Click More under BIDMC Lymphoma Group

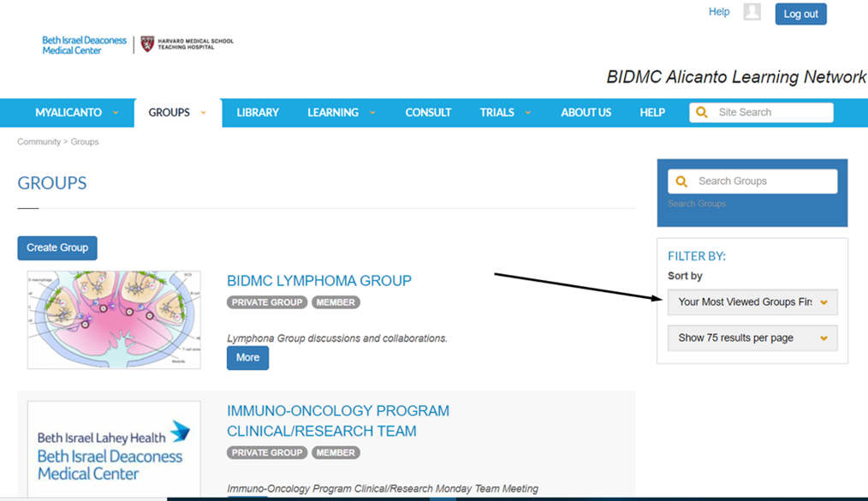point(247,358)
